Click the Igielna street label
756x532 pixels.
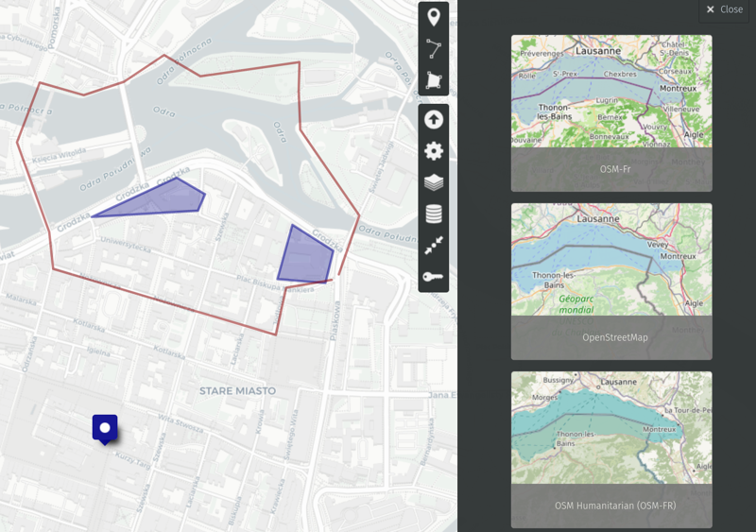(99, 352)
